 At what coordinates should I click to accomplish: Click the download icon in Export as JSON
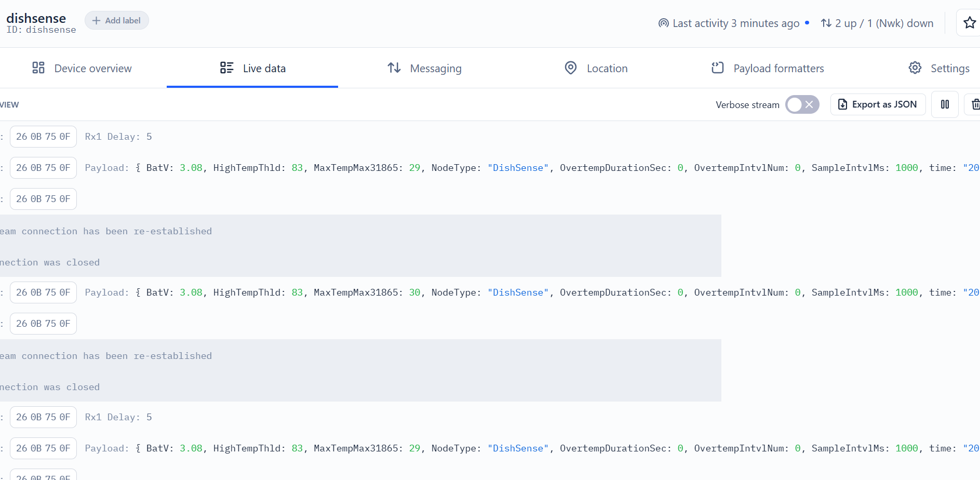[843, 104]
